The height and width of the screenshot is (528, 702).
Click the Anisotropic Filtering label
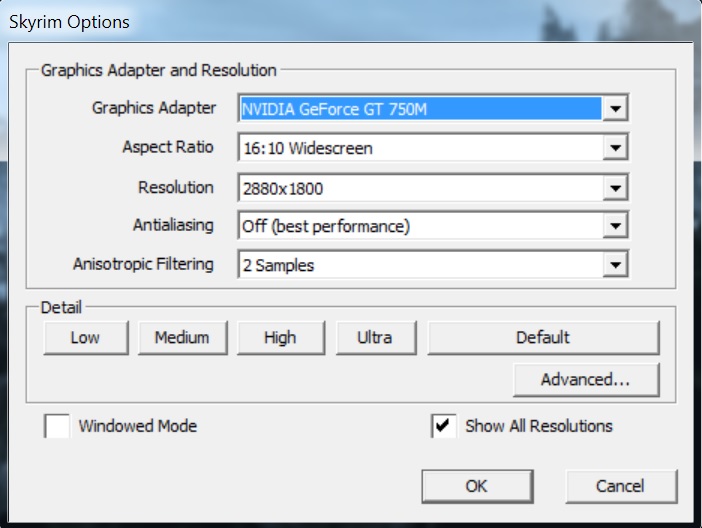point(143,264)
